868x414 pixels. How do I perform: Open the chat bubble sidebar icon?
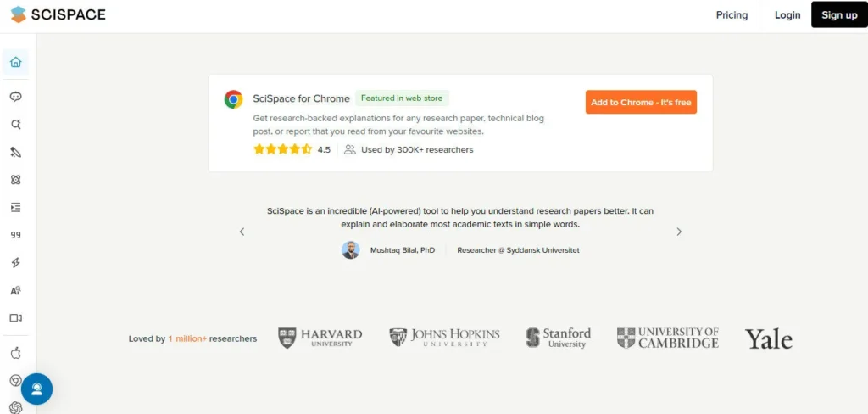15,97
